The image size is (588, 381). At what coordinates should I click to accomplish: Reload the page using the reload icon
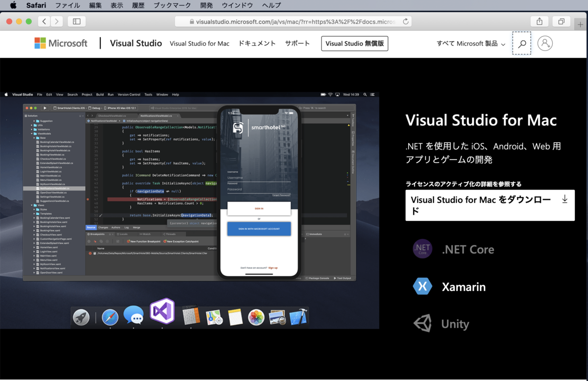tap(406, 22)
